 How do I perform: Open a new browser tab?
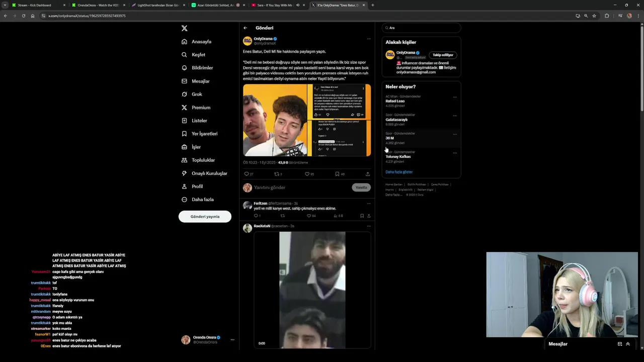(x=372, y=5)
